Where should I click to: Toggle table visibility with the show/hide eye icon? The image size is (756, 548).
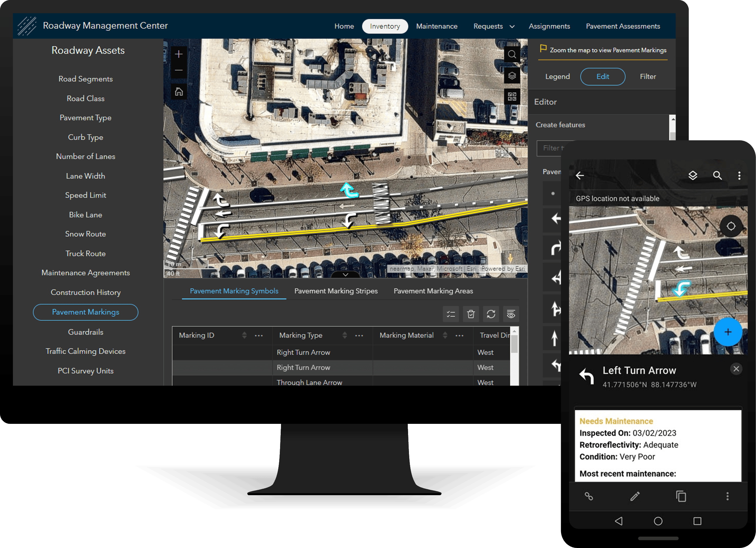tap(511, 314)
